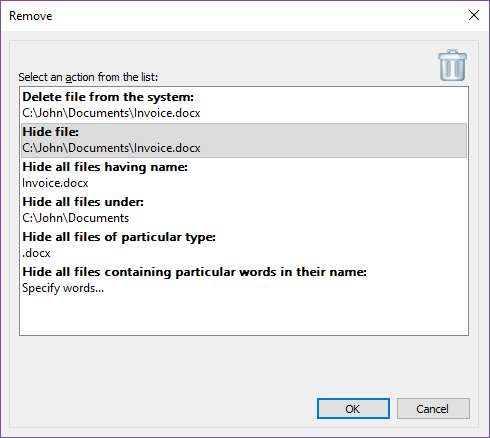Close the Remove dialog window

coord(474,15)
